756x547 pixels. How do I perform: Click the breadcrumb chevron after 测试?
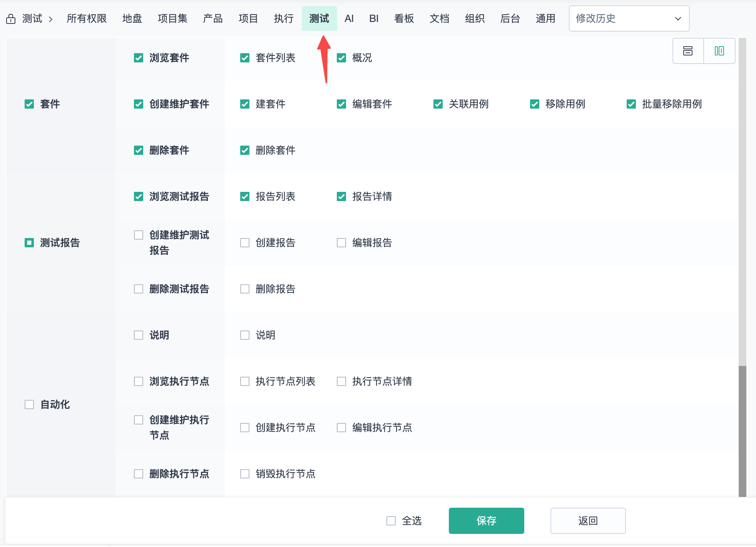pos(50,19)
